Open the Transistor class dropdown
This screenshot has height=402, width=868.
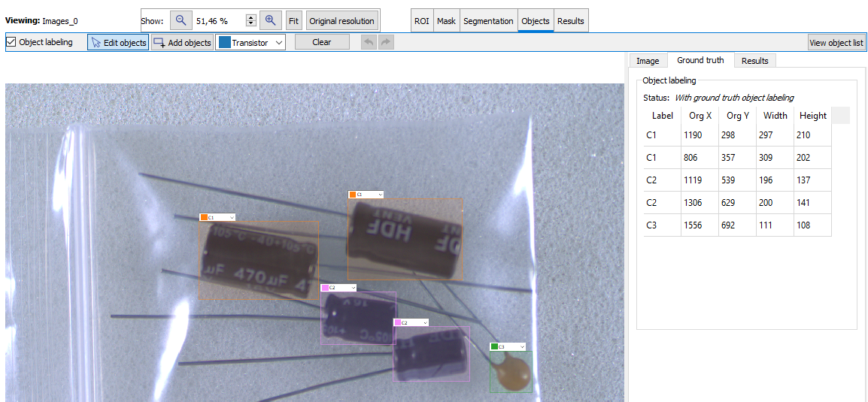click(279, 43)
